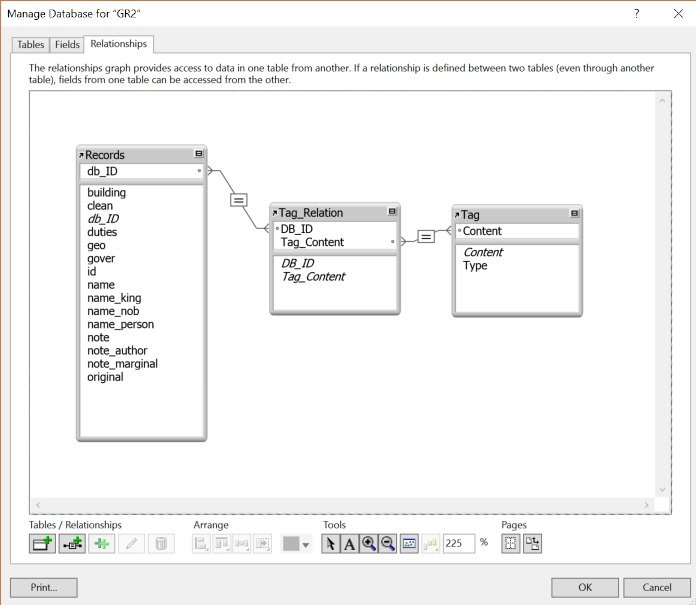Select the zoom out magnifier tool
Screen dimensions: 696x605
coord(388,543)
